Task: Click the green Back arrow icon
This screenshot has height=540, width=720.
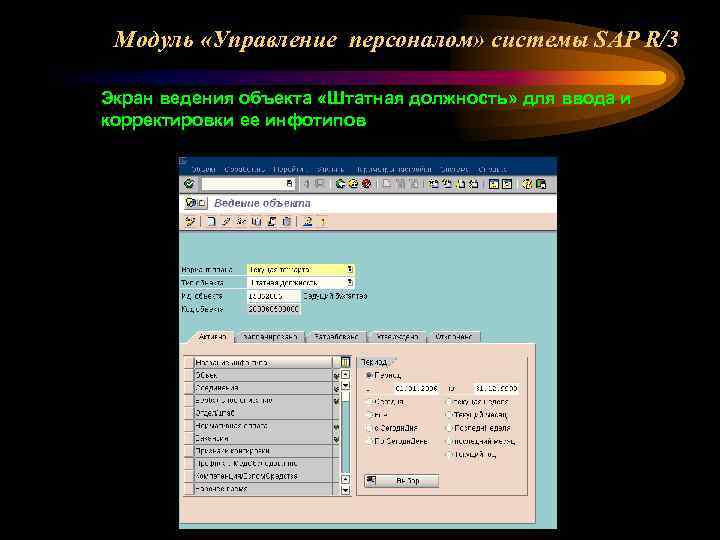Action: coord(340,184)
